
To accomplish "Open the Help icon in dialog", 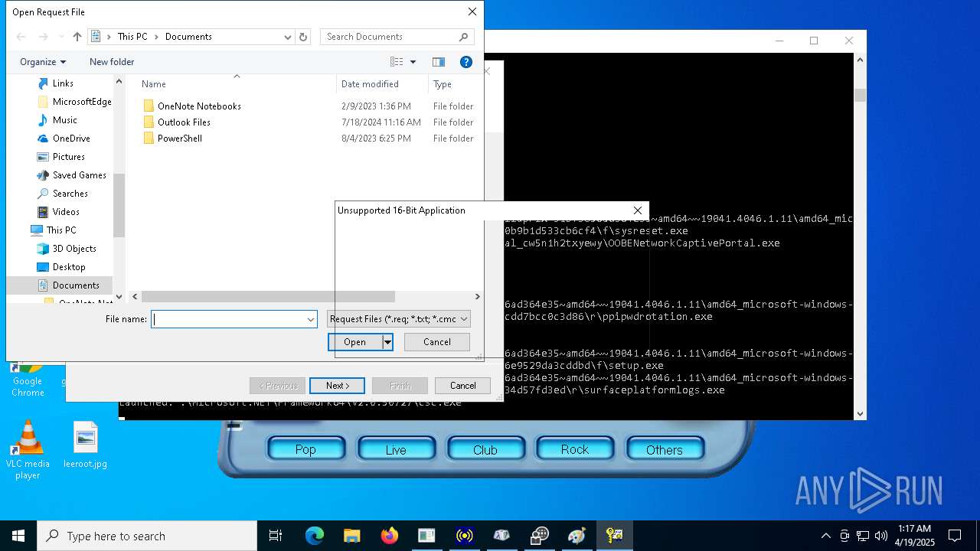I will (x=465, y=62).
